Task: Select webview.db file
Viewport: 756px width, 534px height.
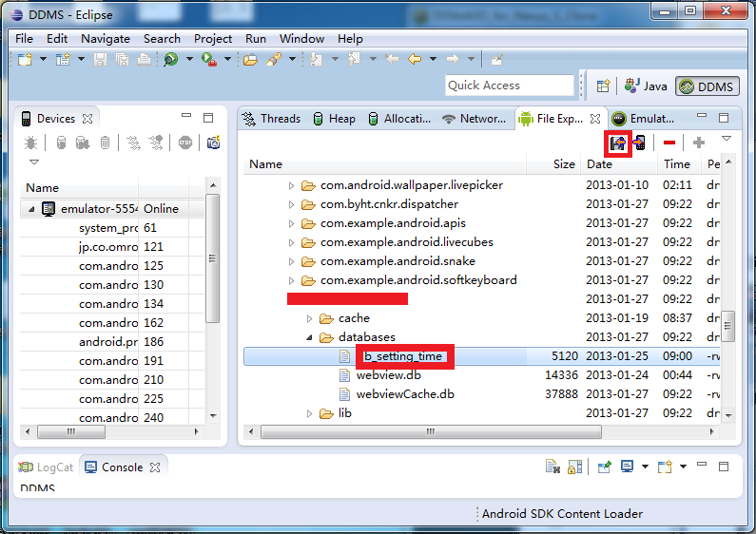Action: tap(389, 375)
